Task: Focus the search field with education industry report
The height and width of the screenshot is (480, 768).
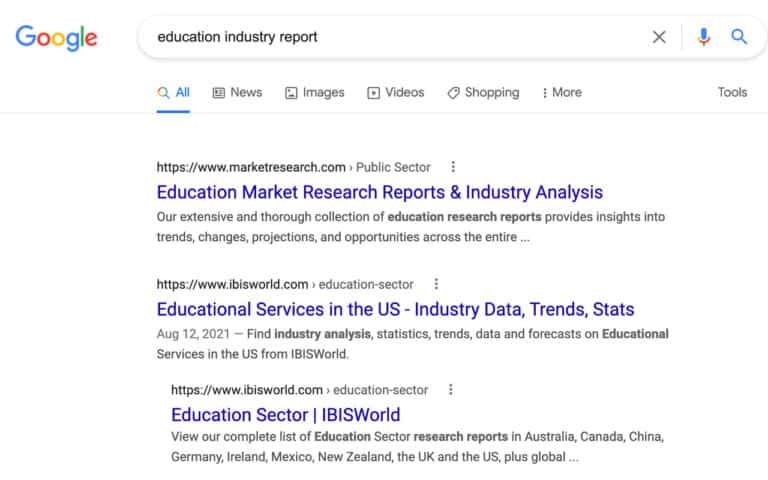Action: point(392,37)
